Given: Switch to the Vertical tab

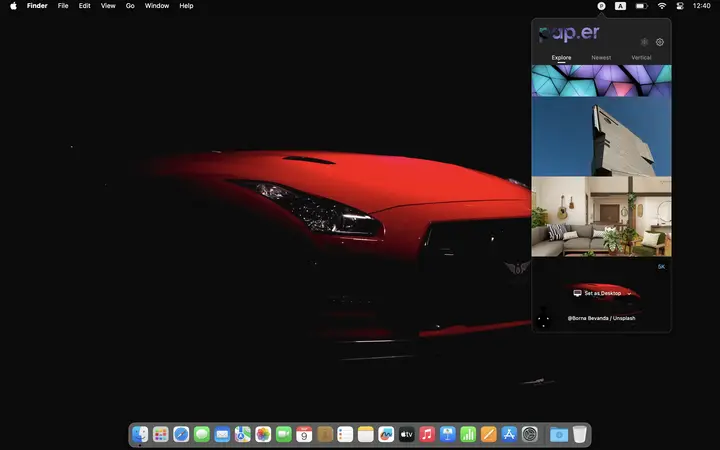Looking at the screenshot, I should [x=641, y=58].
